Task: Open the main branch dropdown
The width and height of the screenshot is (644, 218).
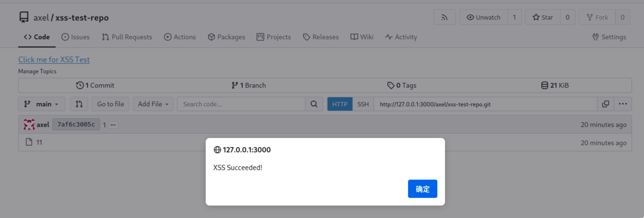Action: tap(41, 104)
